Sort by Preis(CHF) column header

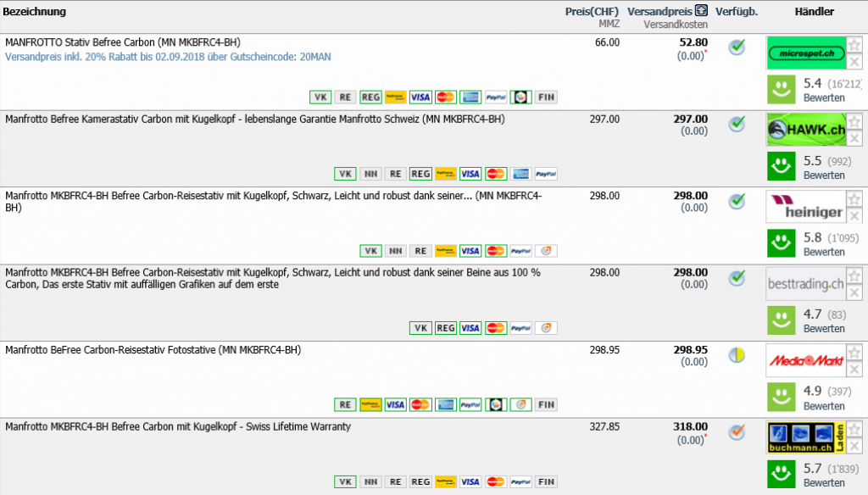(592, 11)
